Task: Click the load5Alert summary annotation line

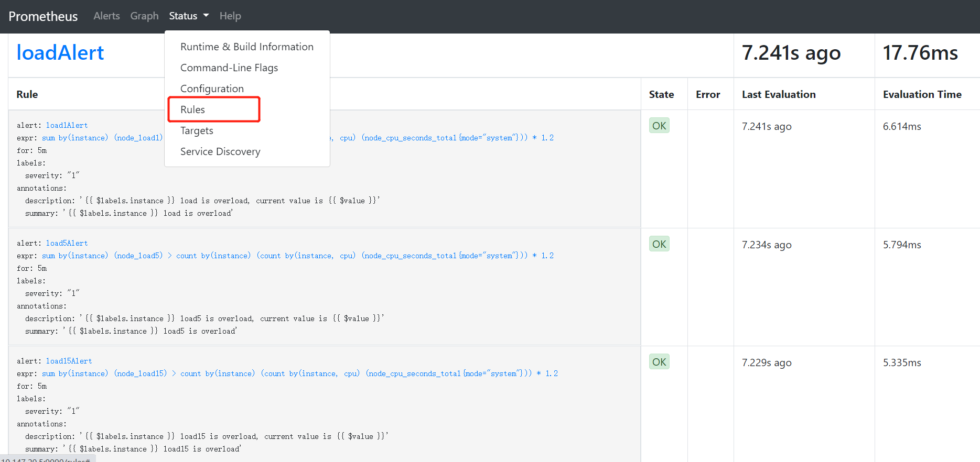Action: tap(131, 331)
